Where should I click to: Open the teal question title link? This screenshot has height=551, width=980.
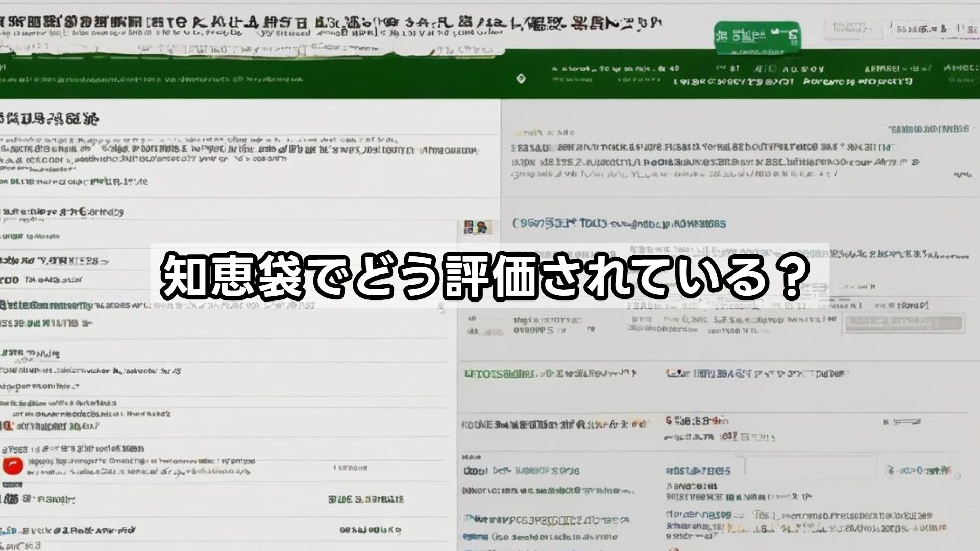point(612,223)
